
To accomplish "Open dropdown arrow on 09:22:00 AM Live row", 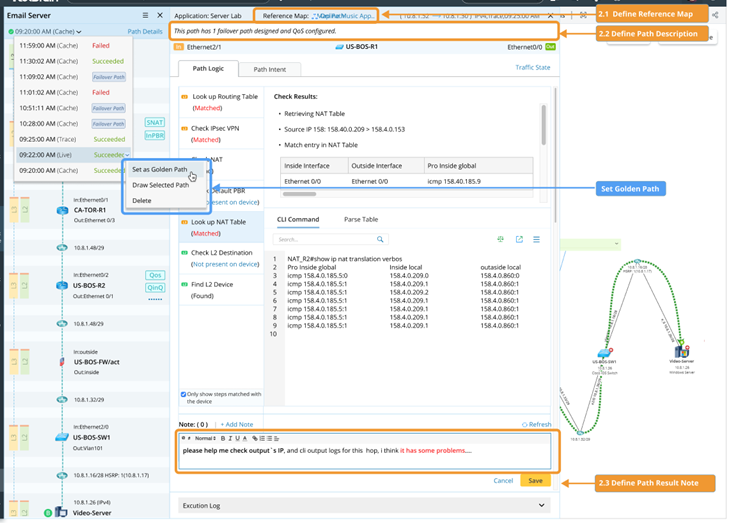I will click(128, 155).
